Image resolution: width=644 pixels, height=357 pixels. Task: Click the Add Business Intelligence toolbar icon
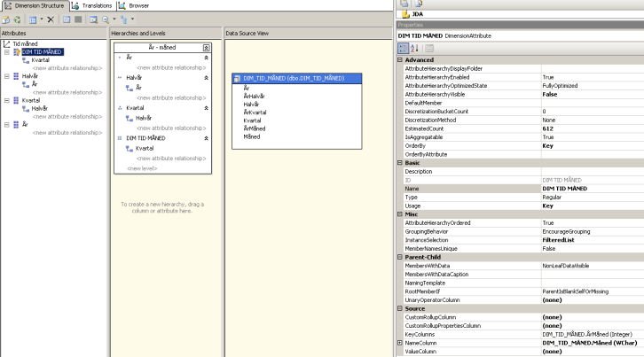point(5,19)
